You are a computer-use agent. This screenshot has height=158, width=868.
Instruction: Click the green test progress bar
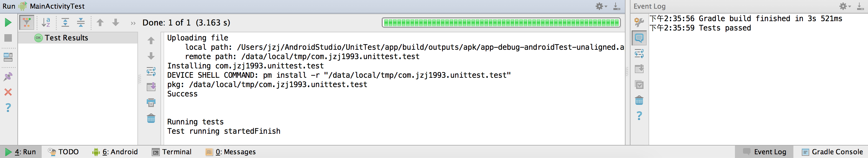tap(501, 23)
